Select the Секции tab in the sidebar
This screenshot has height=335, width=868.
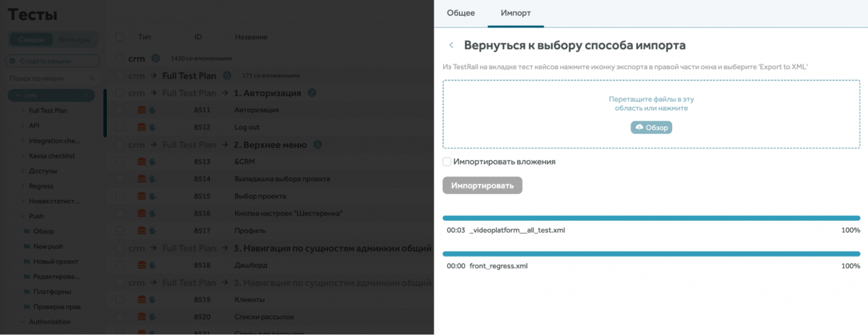[x=31, y=40]
